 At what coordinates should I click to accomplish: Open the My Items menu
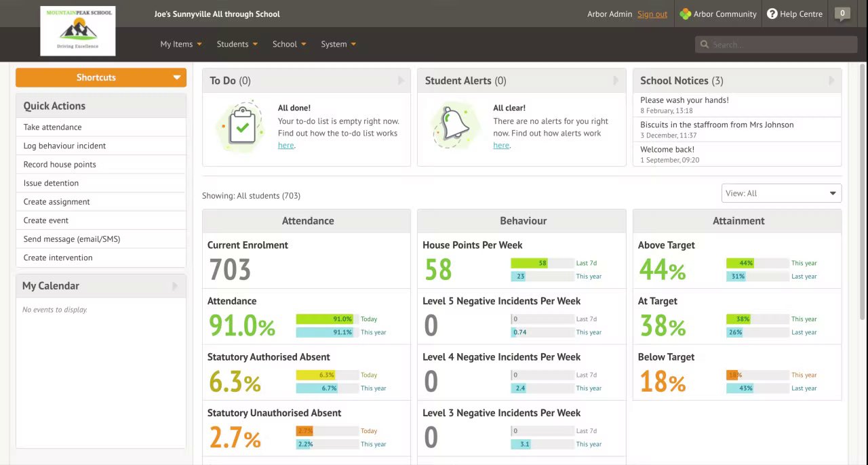(181, 44)
